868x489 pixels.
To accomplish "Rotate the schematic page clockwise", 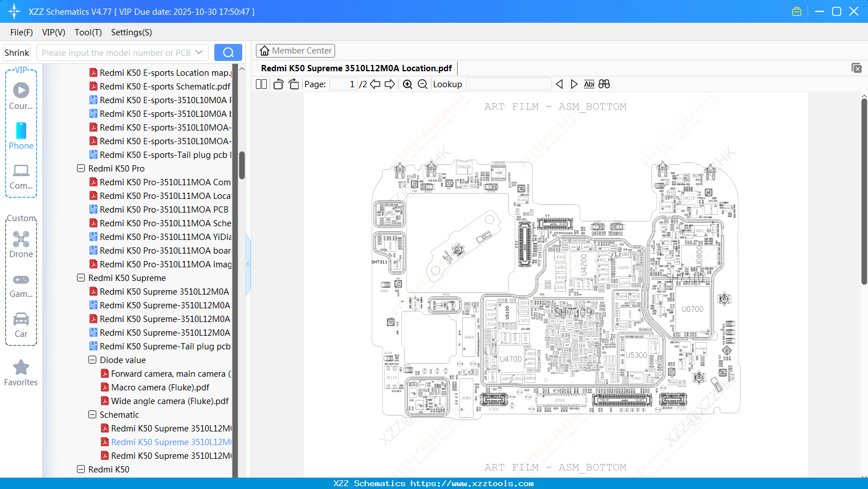I will (x=293, y=84).
